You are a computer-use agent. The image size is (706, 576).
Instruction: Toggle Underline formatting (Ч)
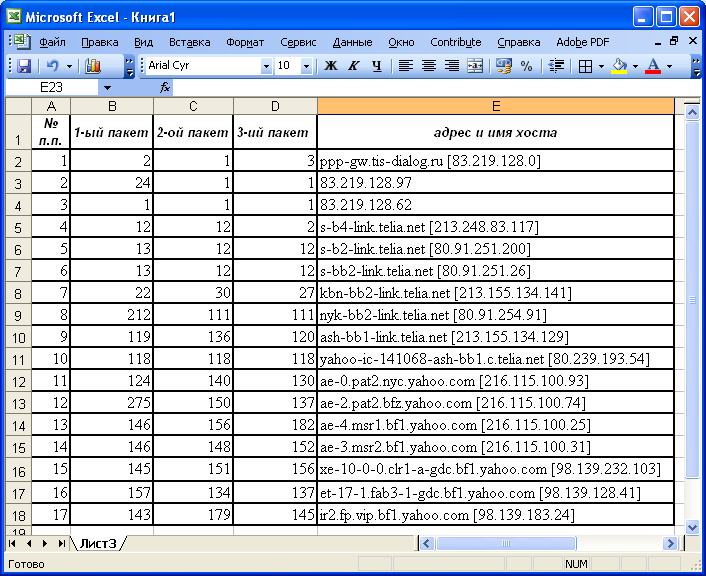[x=377, y=66]
